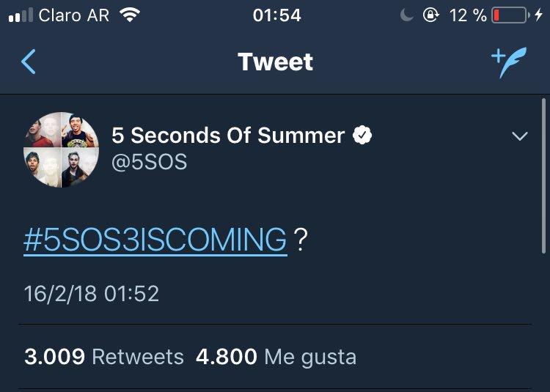View the 3.009 Retweets list
This screenshot has width=550, height=392.
[104, 357]
